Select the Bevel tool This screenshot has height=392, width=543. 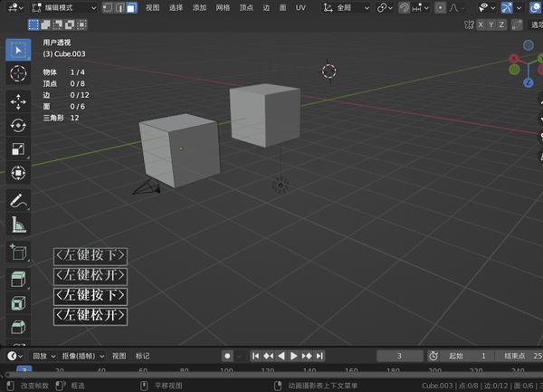click(x=18, y=326)
